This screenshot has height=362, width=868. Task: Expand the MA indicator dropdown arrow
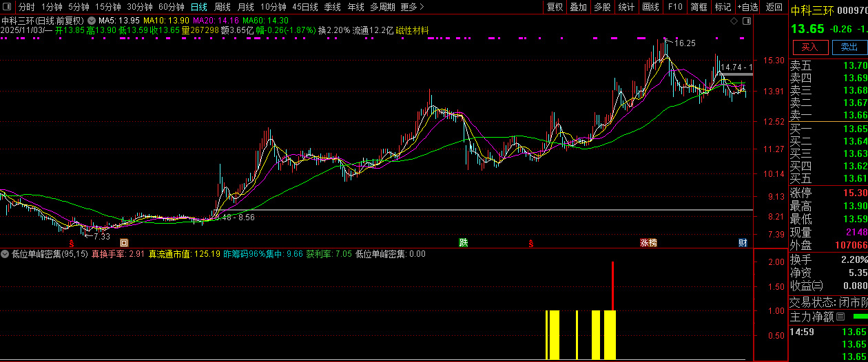(92, 21)
